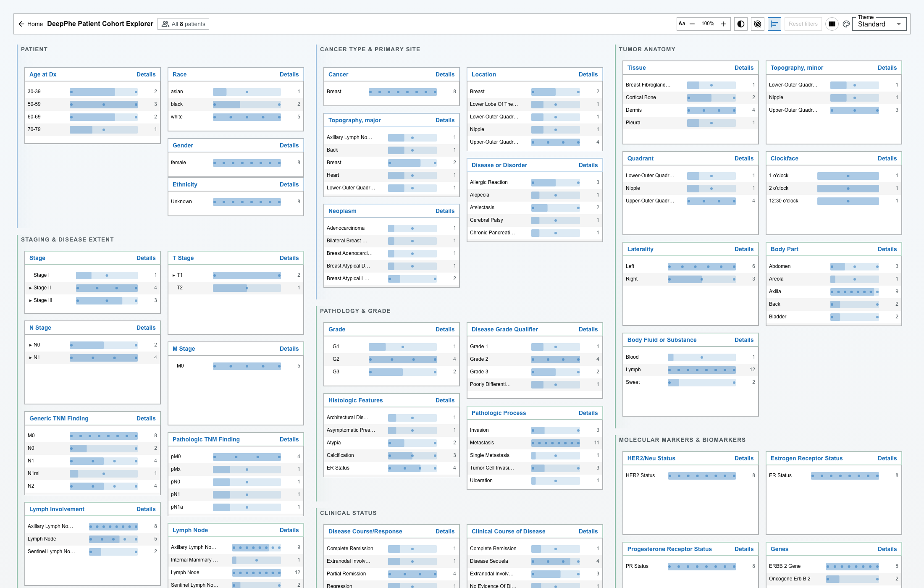
Task: Toggle the left-aligned bar chart mode
Action: [774, 24]
